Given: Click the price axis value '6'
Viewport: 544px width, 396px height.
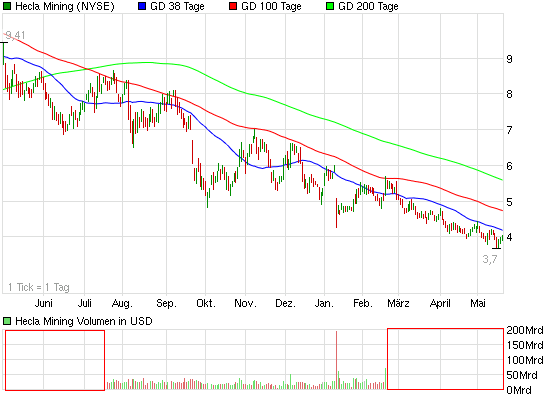Looking at the screenshot, I should click(509, 166).
